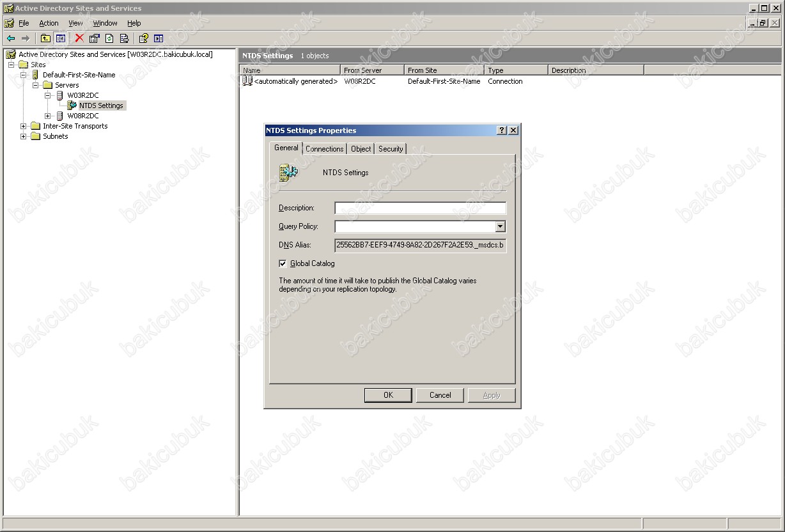785x532 pixels.
Task: Select the NTDS Settings tree label
Action: pos(101,106)
